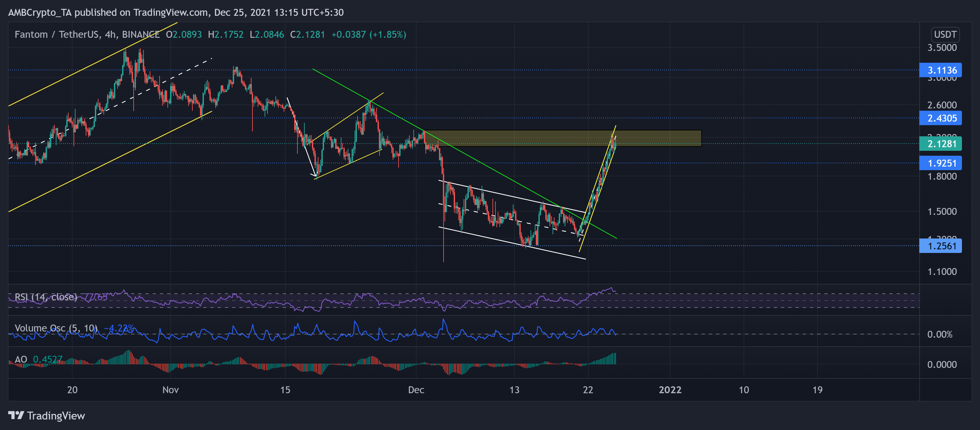Select the 1.9251 price level label
Screen dimensions: 980x430
click(x=940, y=163)
